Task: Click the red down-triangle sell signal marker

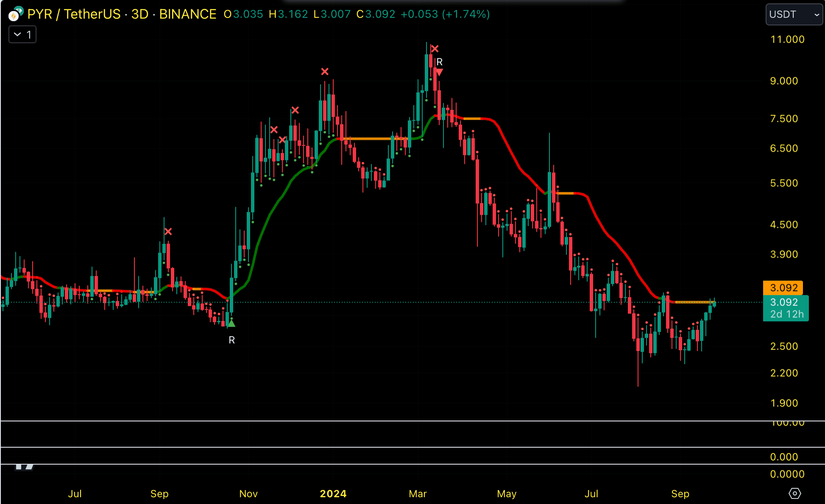Action: point(440,72)
